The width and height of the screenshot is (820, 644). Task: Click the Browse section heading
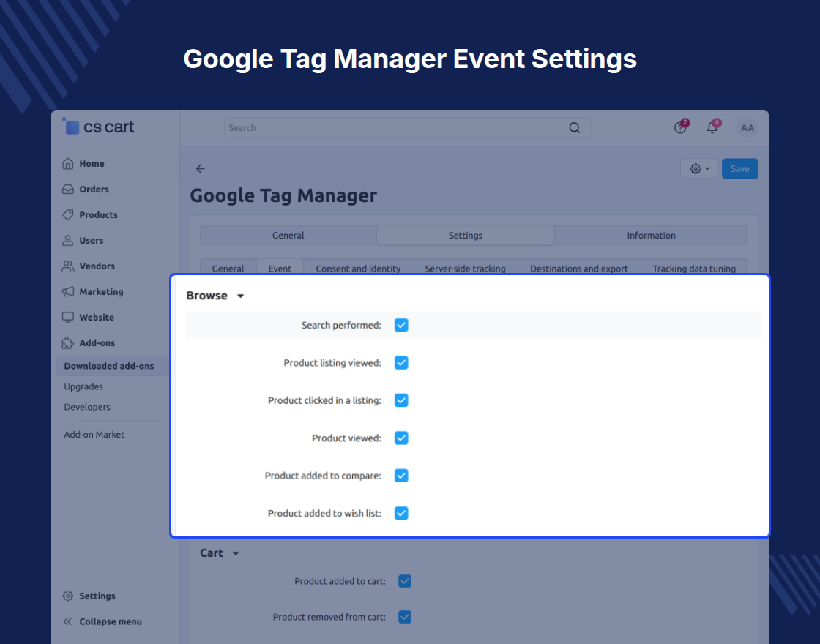click(x=206, y=296)
